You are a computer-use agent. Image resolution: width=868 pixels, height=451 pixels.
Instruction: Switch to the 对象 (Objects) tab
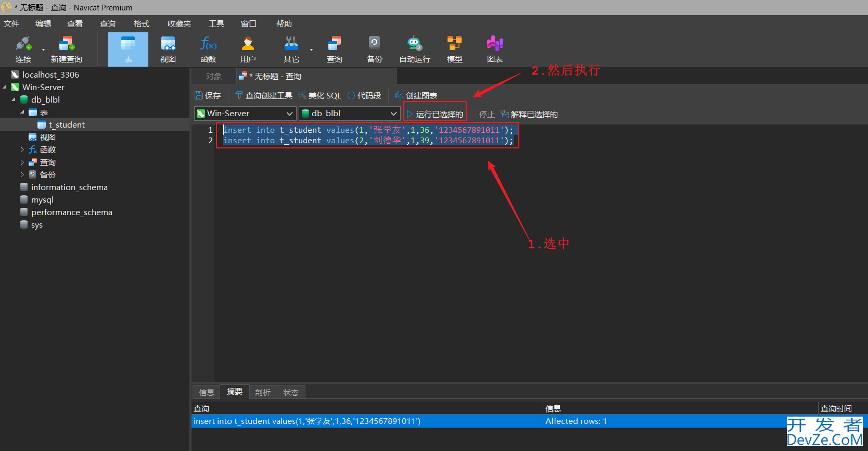click(x=214, y=77)
